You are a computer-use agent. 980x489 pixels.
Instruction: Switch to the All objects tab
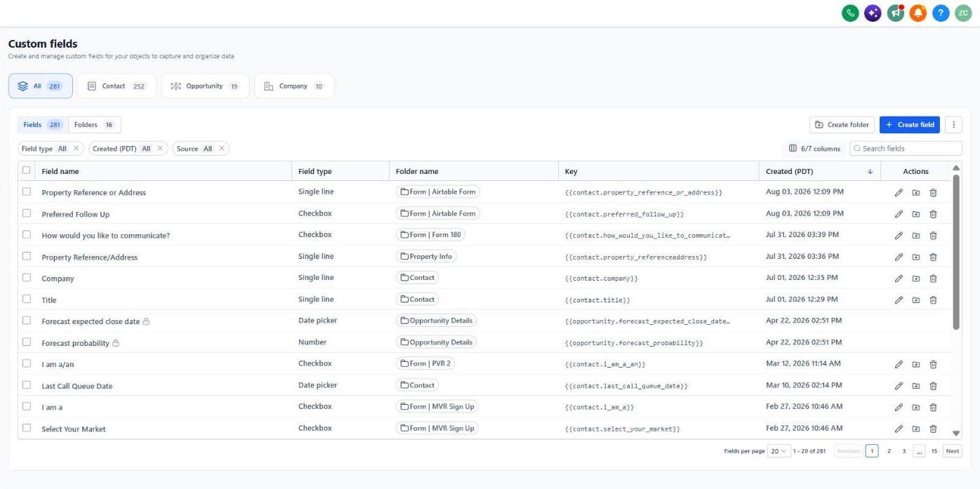(x=41, y=86)
